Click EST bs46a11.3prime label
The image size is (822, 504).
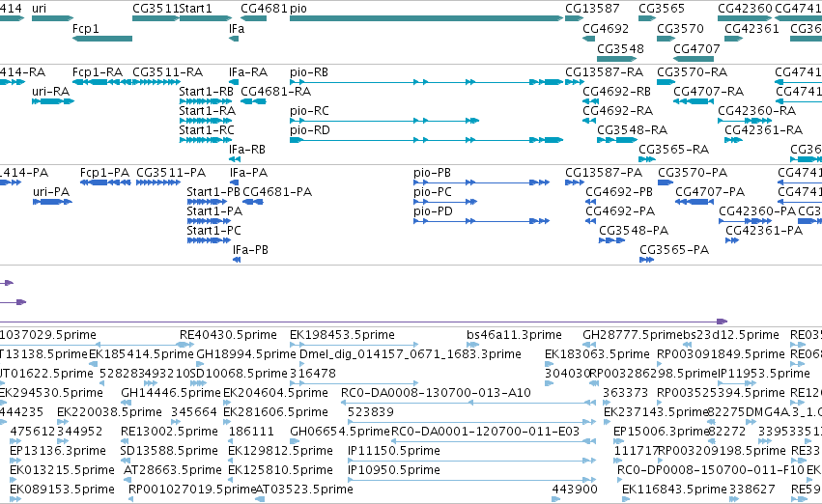pyautogui.click(x=514, y=335)
